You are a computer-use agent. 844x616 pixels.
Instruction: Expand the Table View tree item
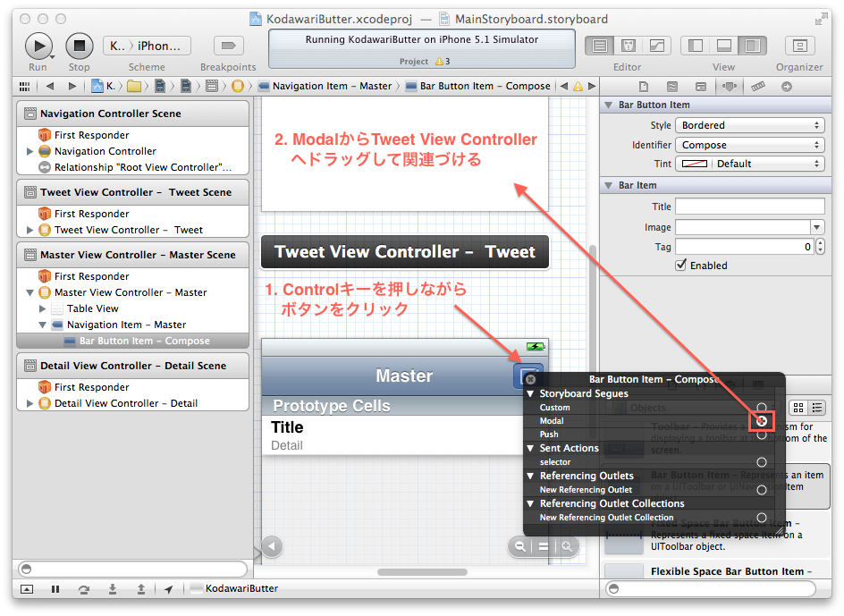(43, 308)
